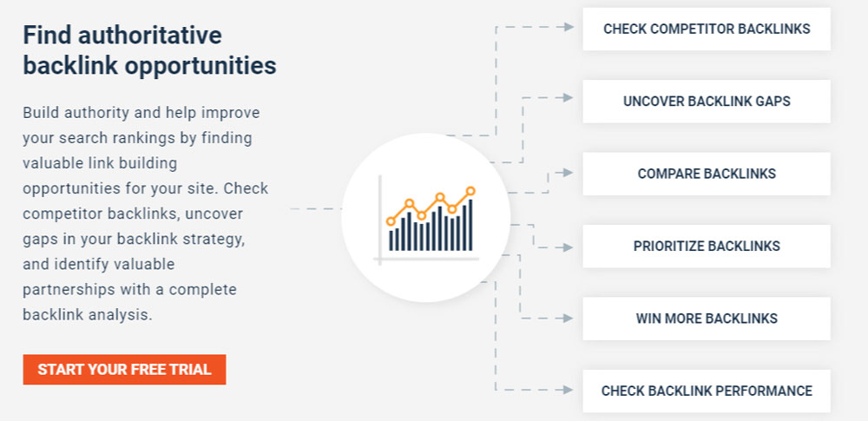The image size is (868, 421).
Task: Click the heading Find authoritative backlink opportunities
Action: pos(149,50)
